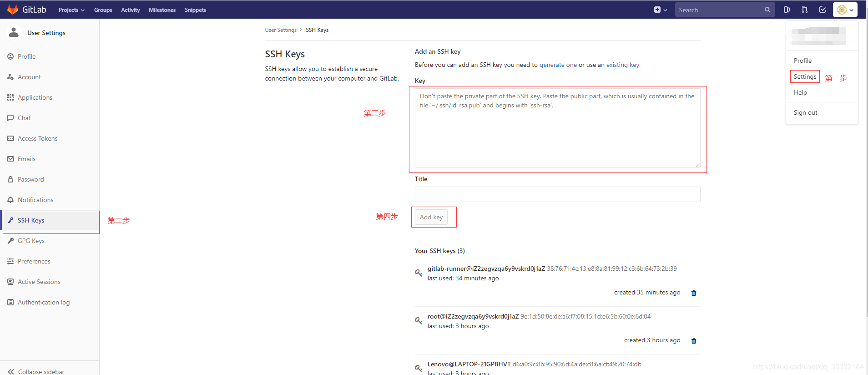Click the GPG Keys key icon
868x375 pixels.
click(10, 241)
